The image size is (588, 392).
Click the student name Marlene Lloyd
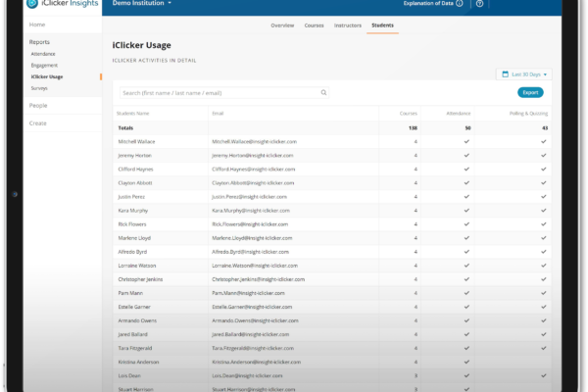pyautogui.click(x=134, y=238)
